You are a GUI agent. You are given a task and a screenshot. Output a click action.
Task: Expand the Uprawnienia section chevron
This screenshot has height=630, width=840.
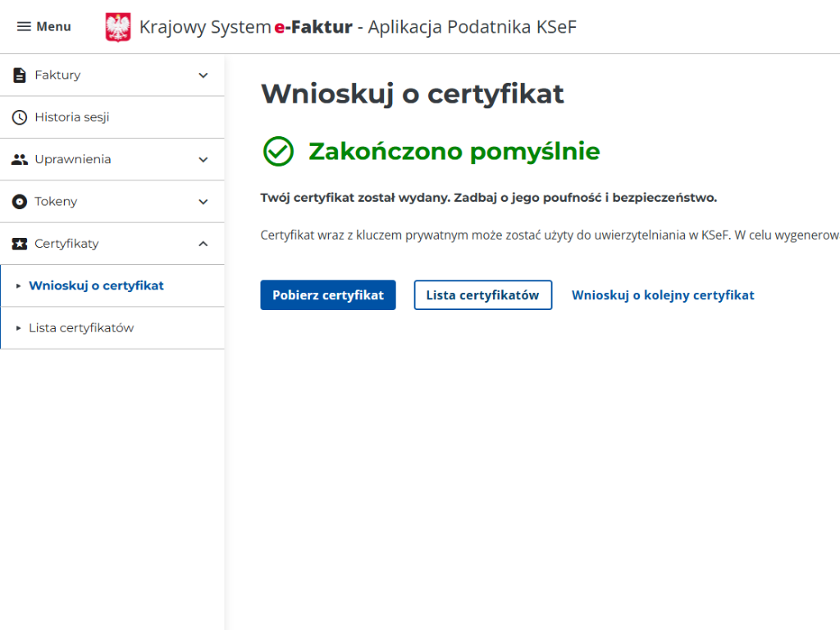pyautogui.click(x=203, y=160)
